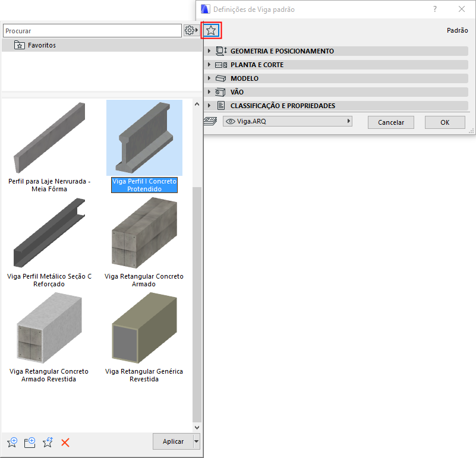
Task: Expand the Vão panel
Action: click(x=209, y=91)
